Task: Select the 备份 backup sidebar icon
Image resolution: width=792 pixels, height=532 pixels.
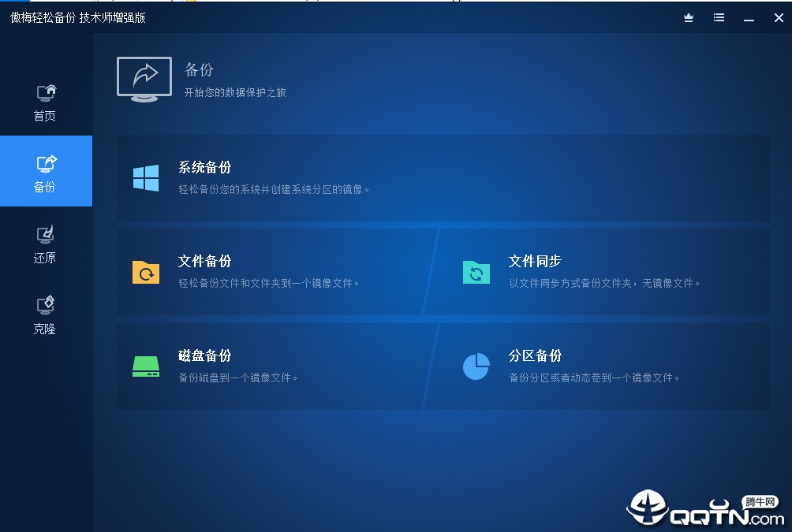Action: (x=46, y=163)
